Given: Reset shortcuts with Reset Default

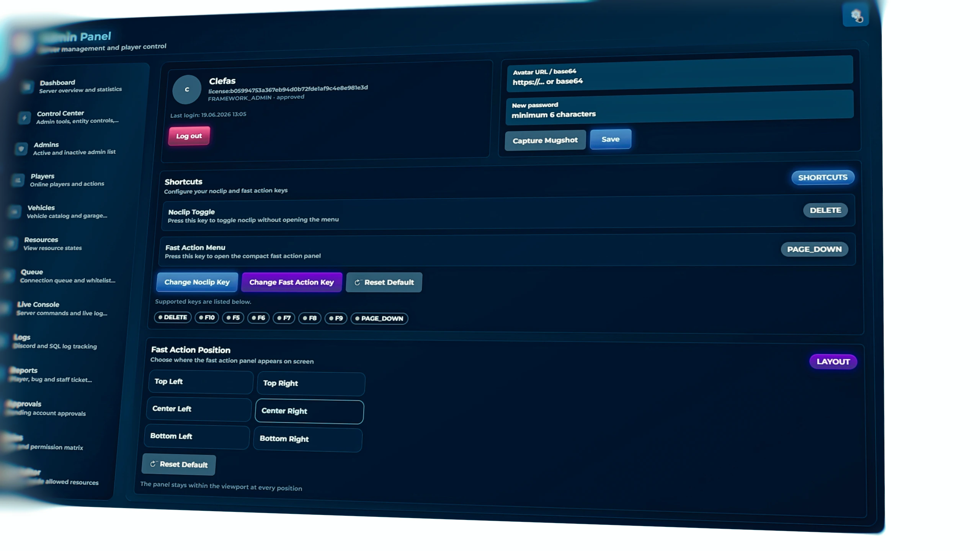Looking at the screenshot, I should coord(384,282).
